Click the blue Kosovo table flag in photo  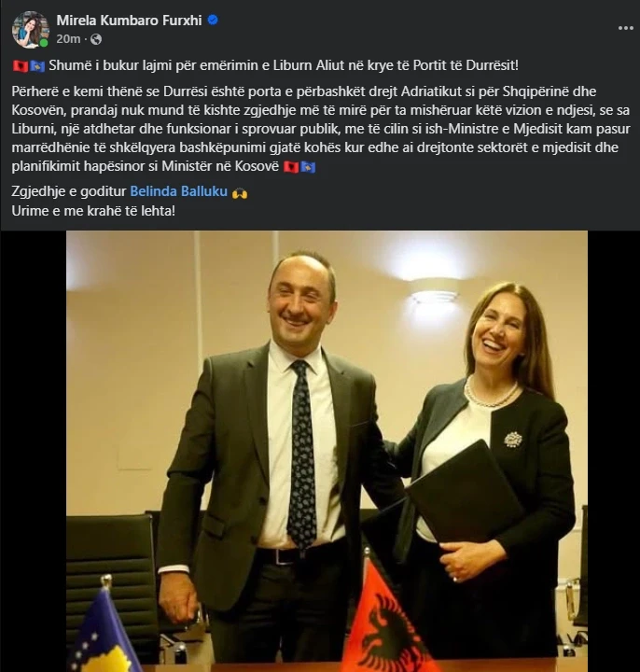(104, 632)
